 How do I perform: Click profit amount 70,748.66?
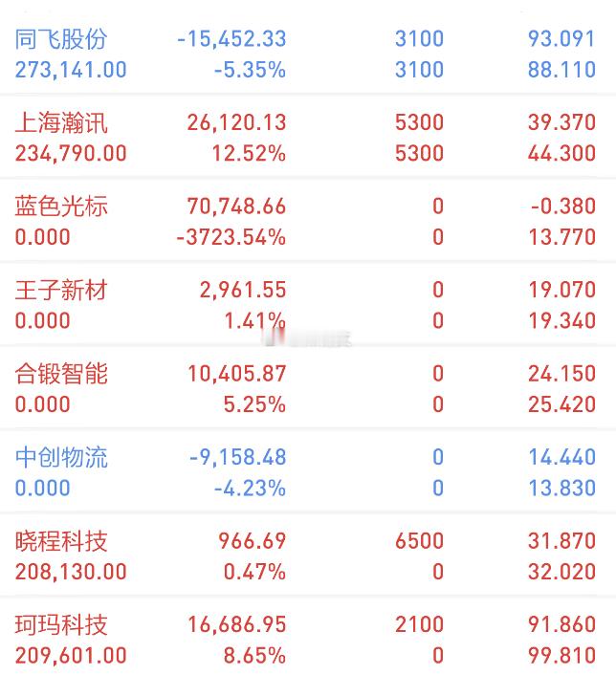(x=236, y=207)
